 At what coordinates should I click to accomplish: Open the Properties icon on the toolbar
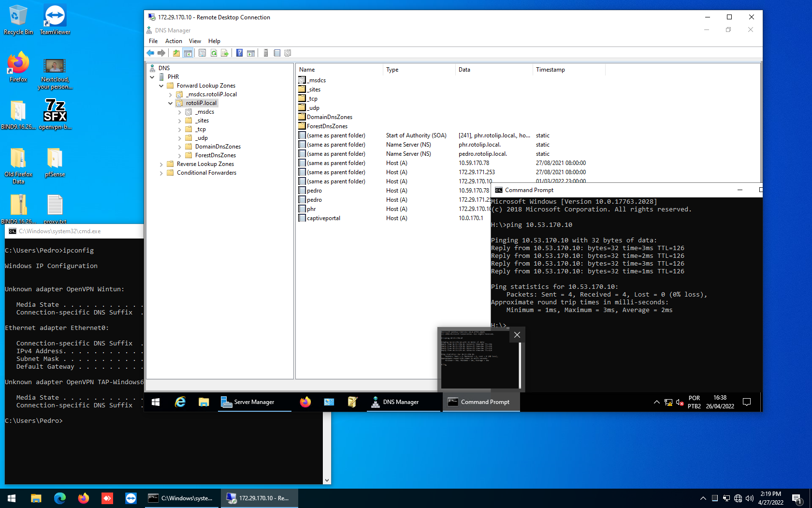[x=202, y=53]
